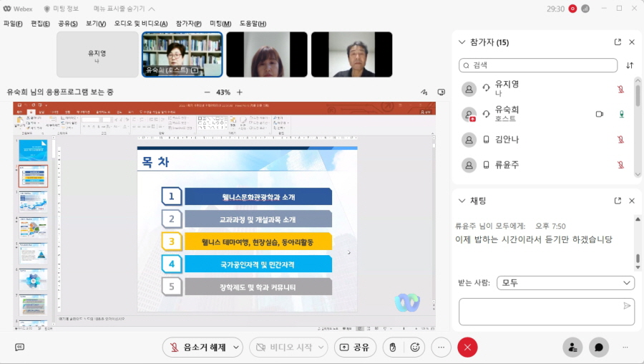This screenshot has width=644, height=364.
Task: Toggle 유숙희 green microphone icon
Action: tap(621, 115)
